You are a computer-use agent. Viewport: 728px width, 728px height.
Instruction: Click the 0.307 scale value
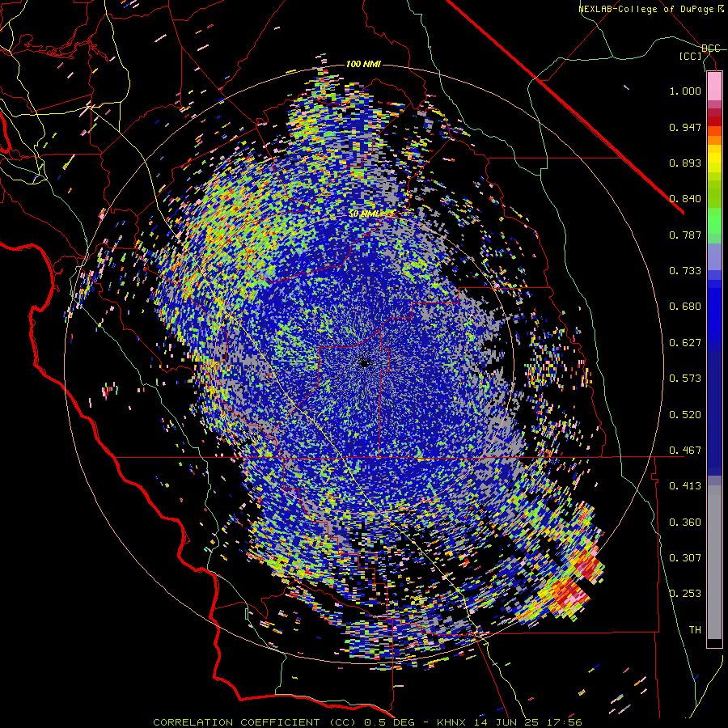coord(685,558)
